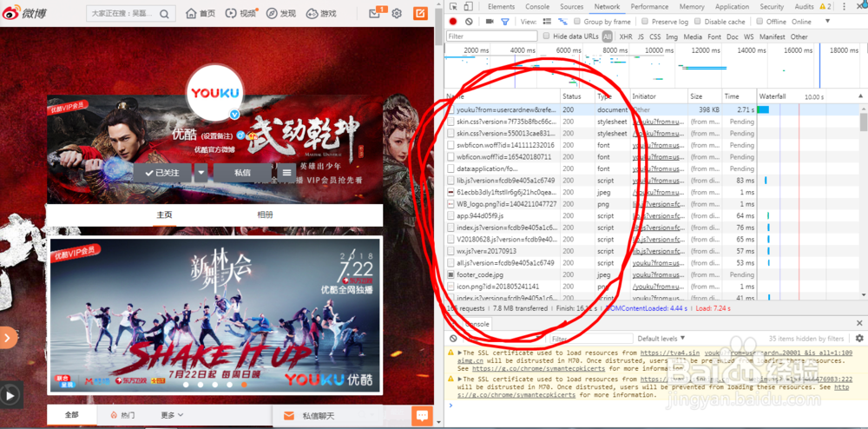The width and height of the screenshot is (868, 429).
Task: Switch to the Sources tab
Action: (x=572, y=7)
